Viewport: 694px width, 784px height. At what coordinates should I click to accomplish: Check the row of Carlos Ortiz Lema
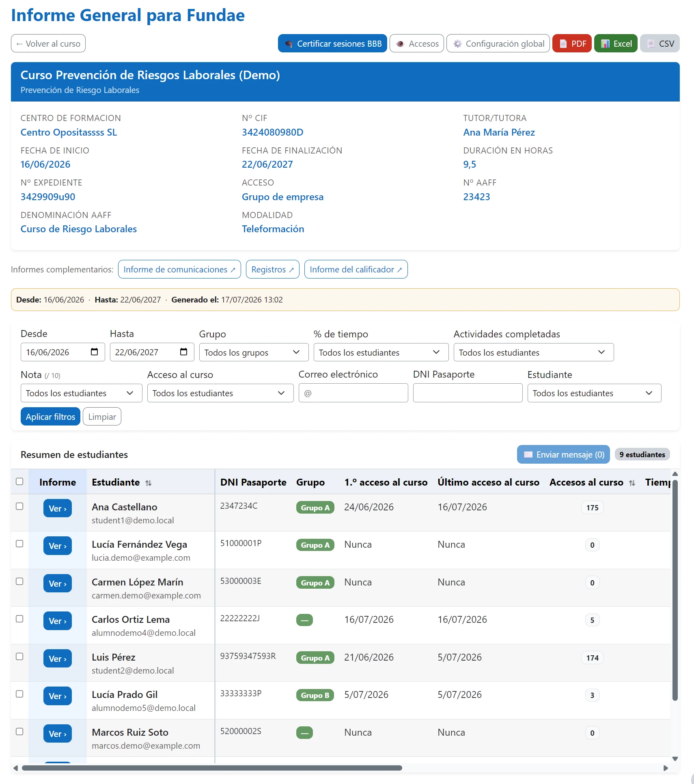19,619
